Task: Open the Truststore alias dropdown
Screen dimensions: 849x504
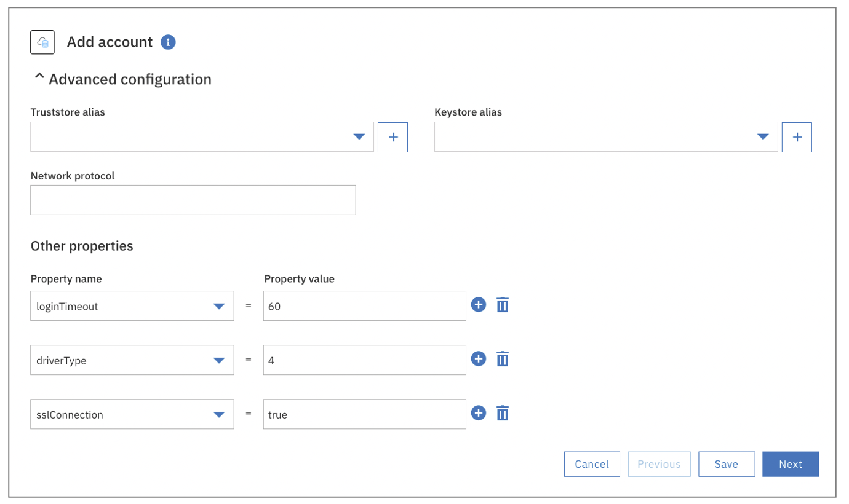Action: [x=359, y=137]
